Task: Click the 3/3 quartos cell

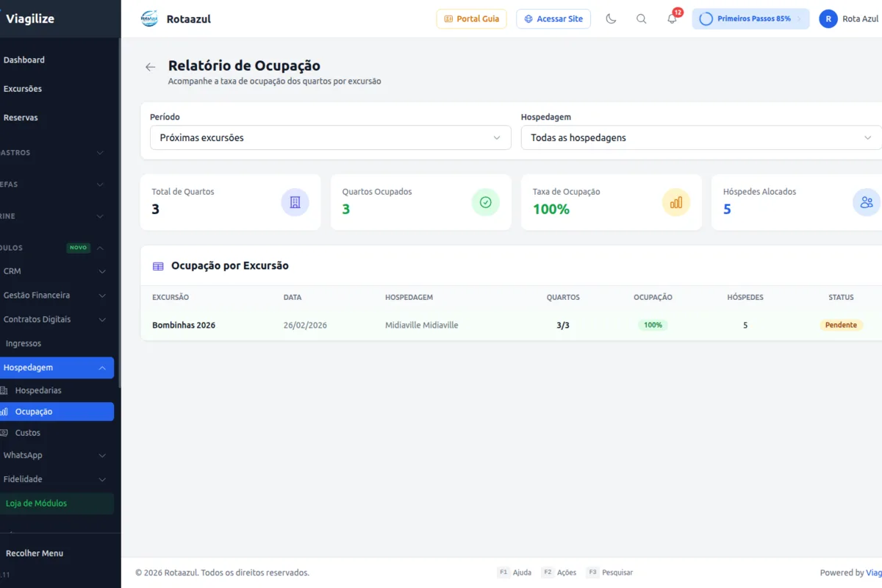Action: point(563,325)
